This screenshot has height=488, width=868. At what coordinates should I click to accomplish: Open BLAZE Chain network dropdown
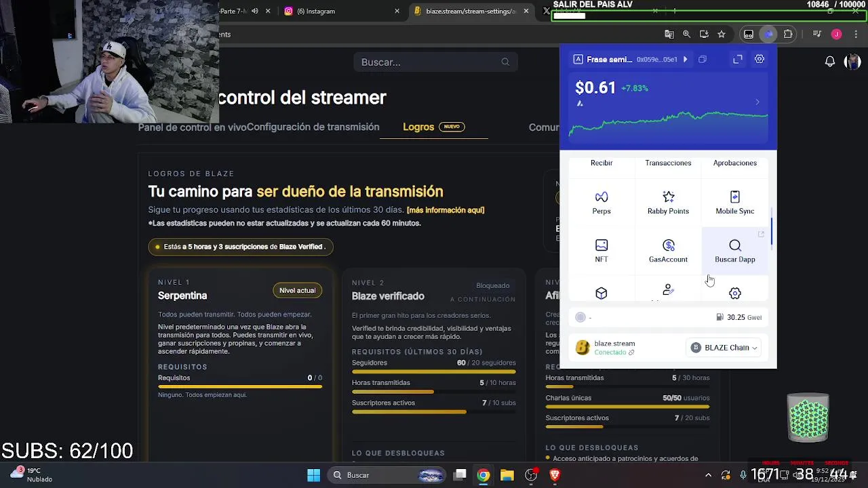pyautogui.click(x=724, y=348)
